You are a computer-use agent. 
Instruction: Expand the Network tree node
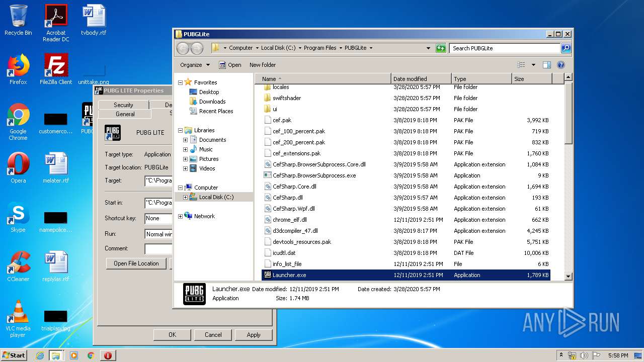click(x=180, y=216)
